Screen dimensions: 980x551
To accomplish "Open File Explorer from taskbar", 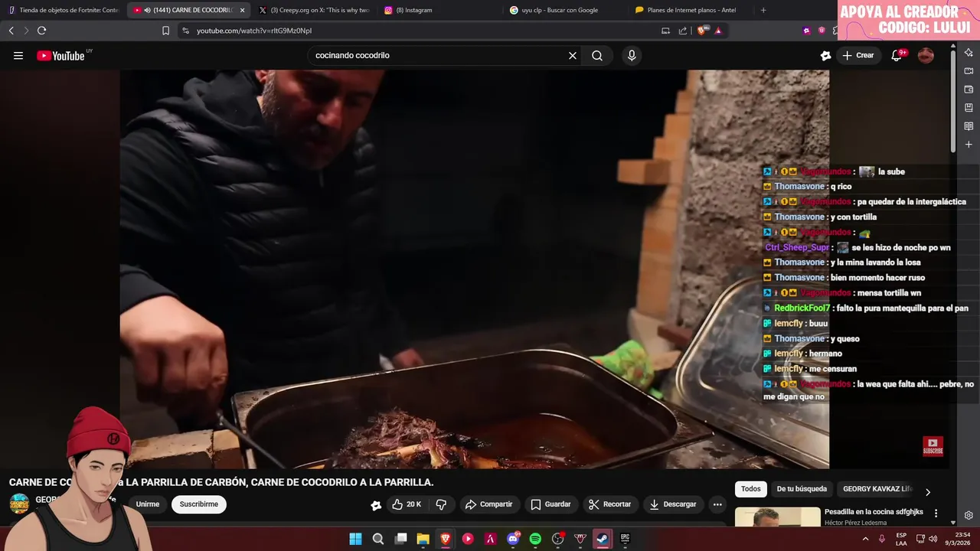I will click(423, 539).
